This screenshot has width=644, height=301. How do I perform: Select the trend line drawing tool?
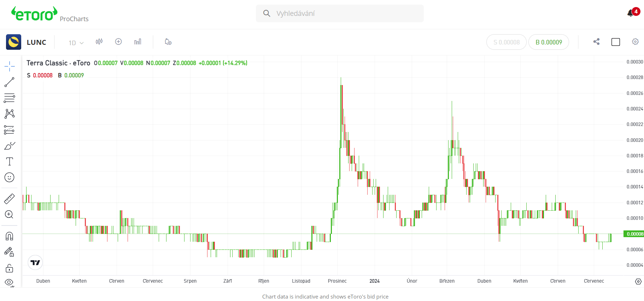pos(10,82)
